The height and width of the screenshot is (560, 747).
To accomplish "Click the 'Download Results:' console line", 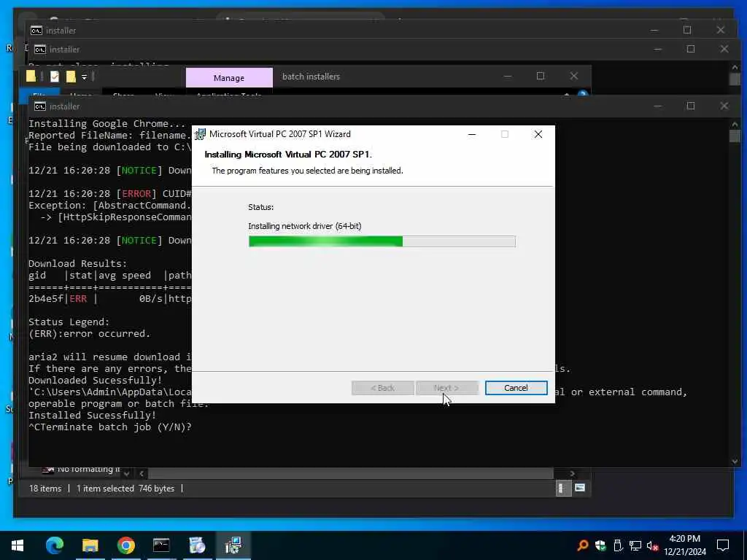I will pyautogui.click(x=77, y=264).
